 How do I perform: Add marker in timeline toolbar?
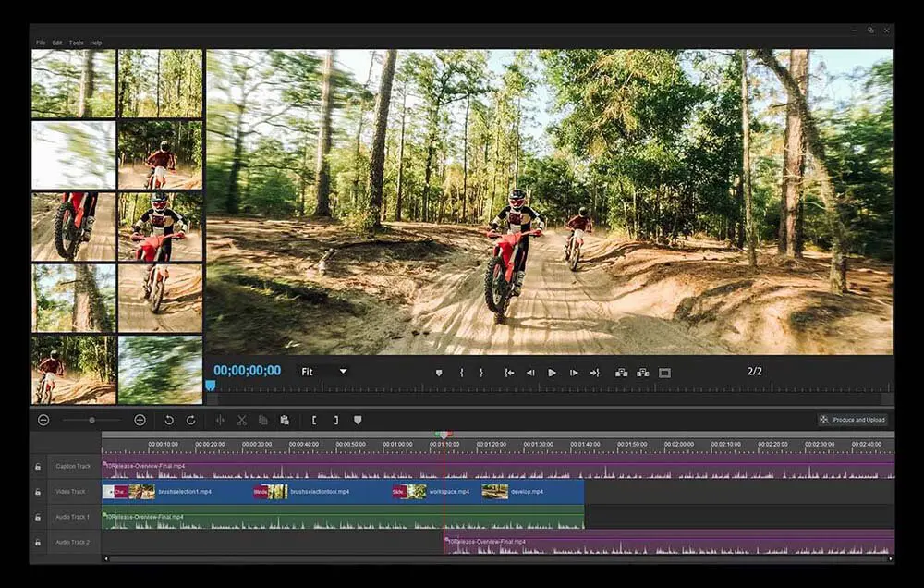pyautogui.click(x=358, y=420)
